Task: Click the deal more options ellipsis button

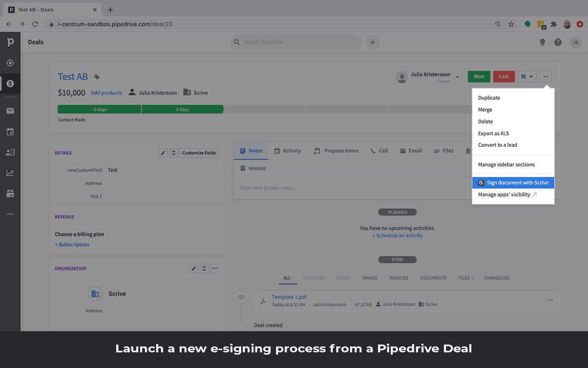Action: point(546,77)
